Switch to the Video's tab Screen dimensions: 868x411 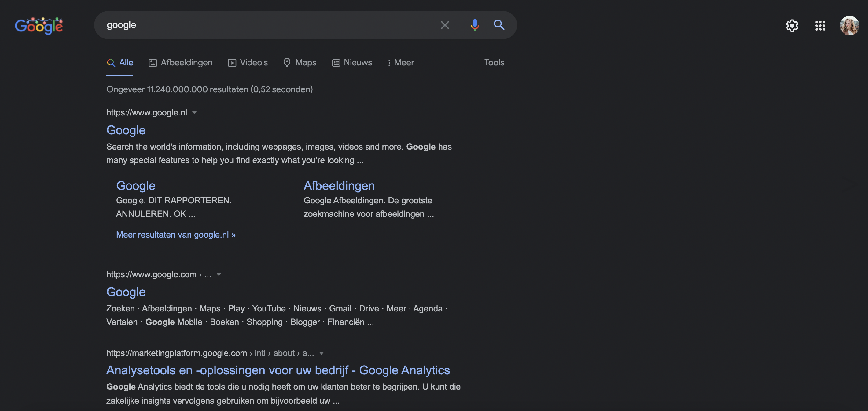(x=248, y=63)
